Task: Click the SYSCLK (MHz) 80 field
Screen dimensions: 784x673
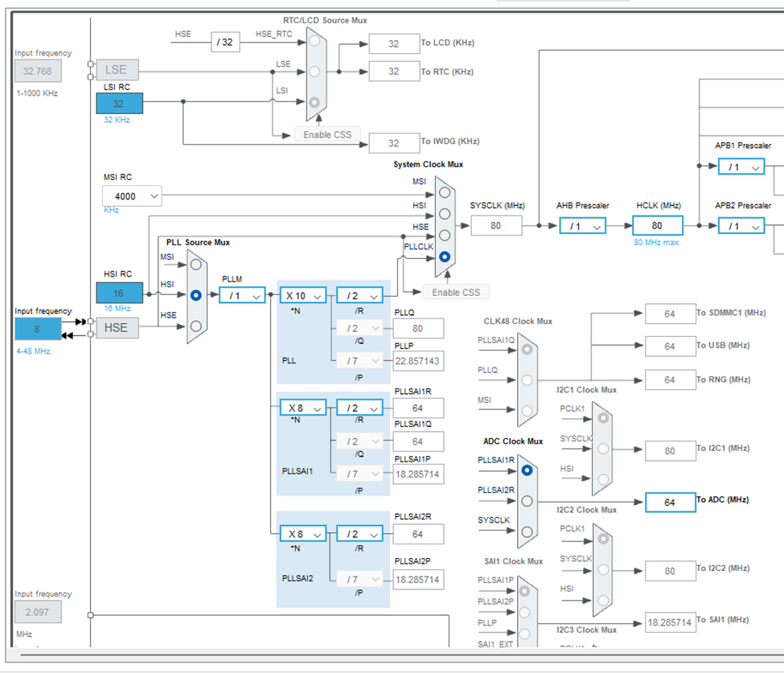Action: coord(496,225)
